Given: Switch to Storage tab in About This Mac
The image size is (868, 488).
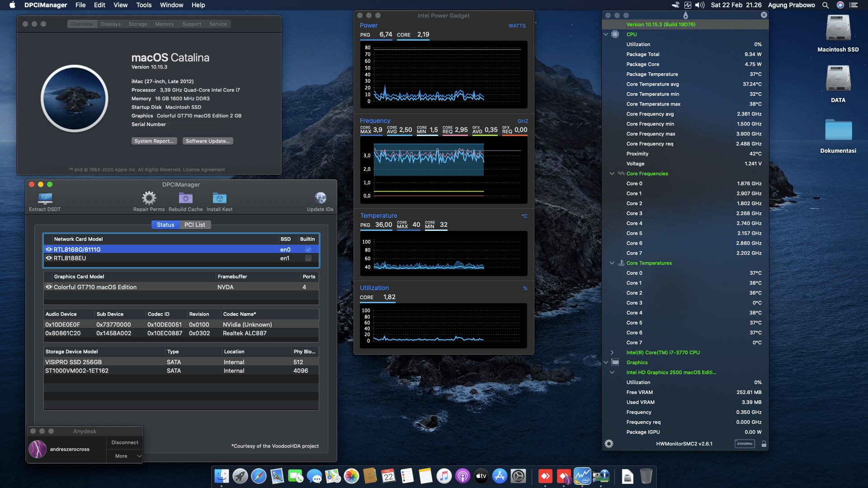Looking at the screenshot, I should 137,24.
